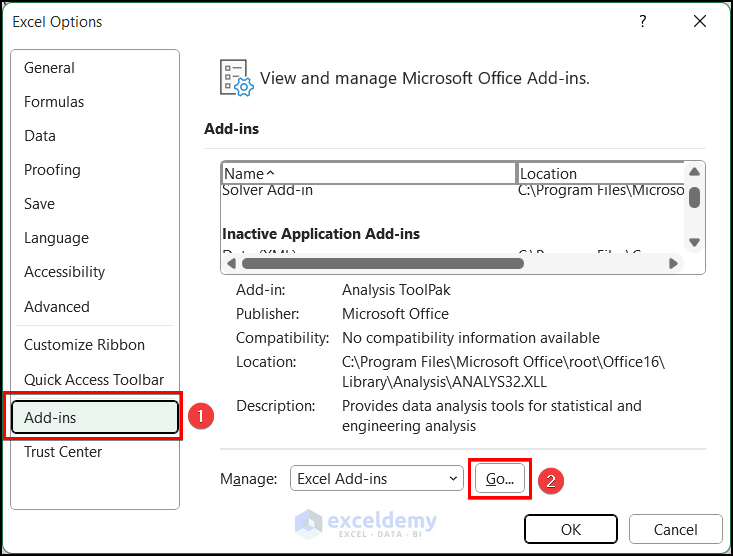
Task: Switch to the Formulas category
Action: pos(54,102)
